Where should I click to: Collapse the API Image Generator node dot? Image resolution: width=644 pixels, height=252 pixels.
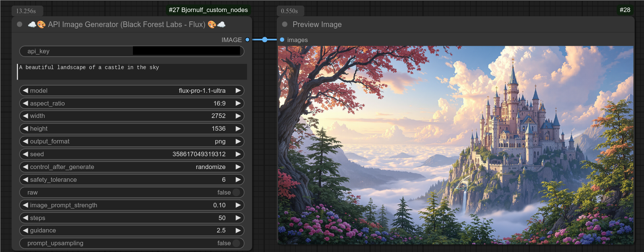click(20, 24)
